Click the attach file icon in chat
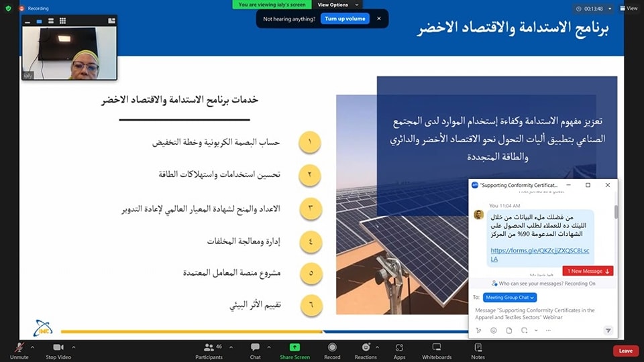Viewport: 644px width, 362px height. coord(508,330)
